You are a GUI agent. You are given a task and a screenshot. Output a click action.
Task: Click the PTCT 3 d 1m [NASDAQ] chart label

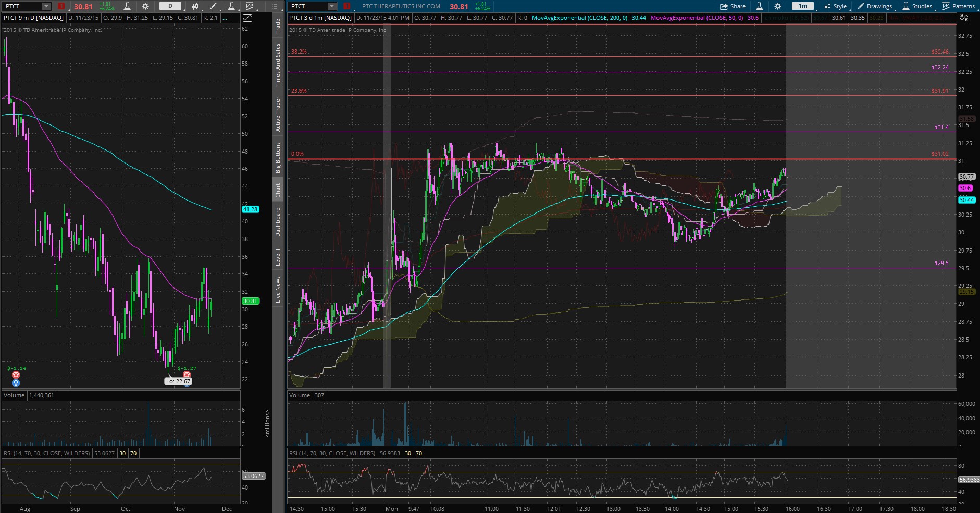pos(320,18)
